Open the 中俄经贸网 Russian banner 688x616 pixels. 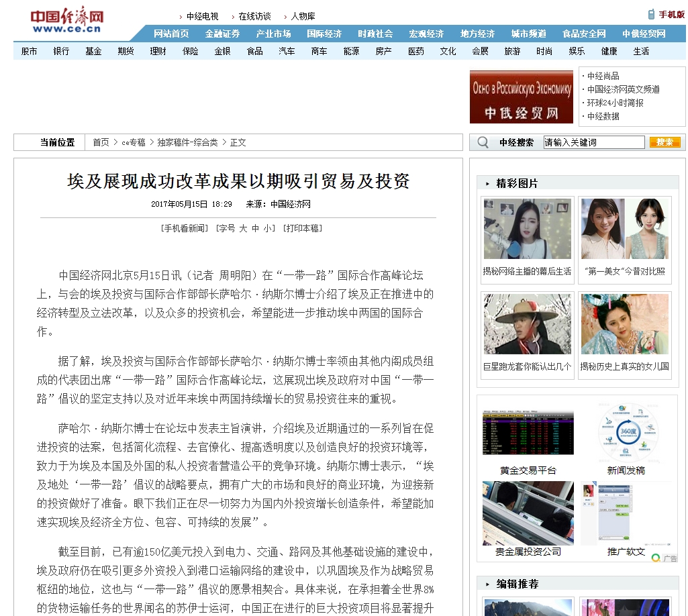click(x=521, y=97)
